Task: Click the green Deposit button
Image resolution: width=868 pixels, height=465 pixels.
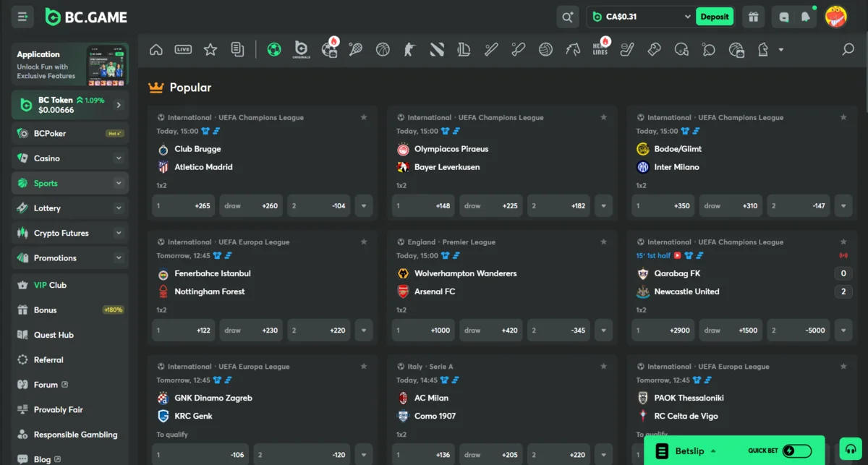Action: click(x=714, y=17)
